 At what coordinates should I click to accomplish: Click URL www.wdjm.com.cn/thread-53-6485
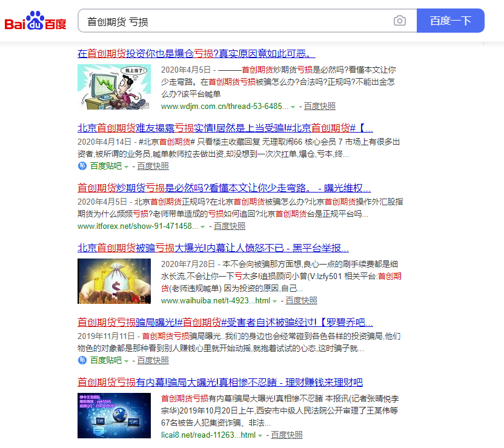pos(224,107)
